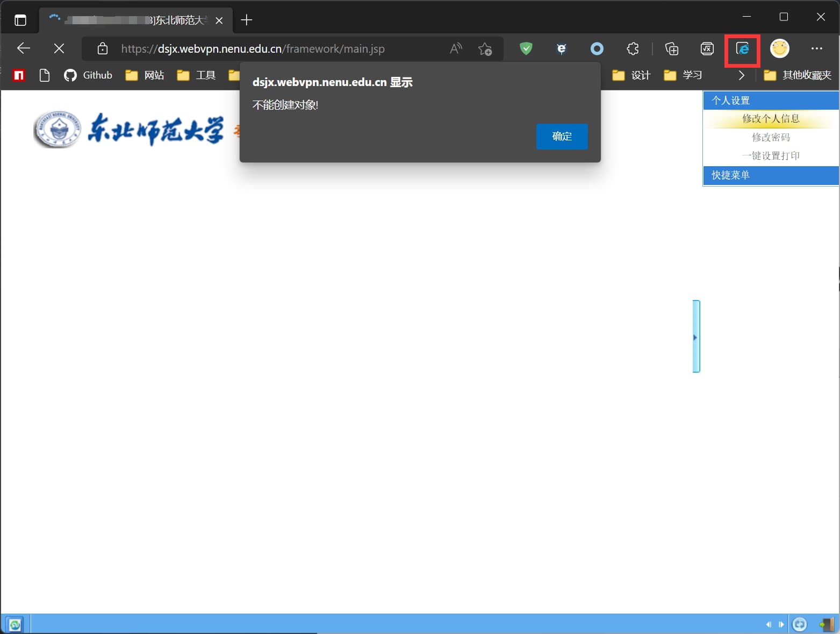Collapse the right sidebar handle

point(696,337)
